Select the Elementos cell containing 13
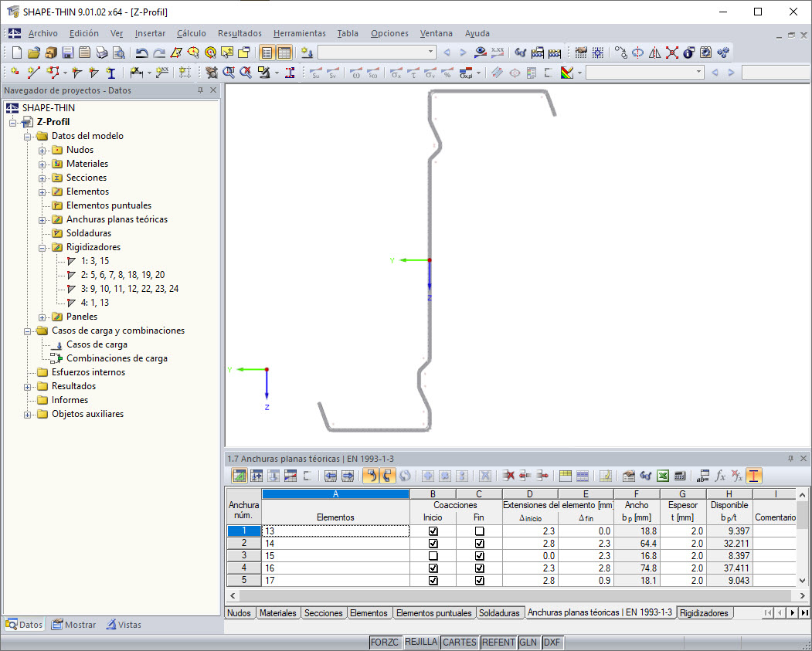Screen dimensions: 812x651 click(335, 531)
